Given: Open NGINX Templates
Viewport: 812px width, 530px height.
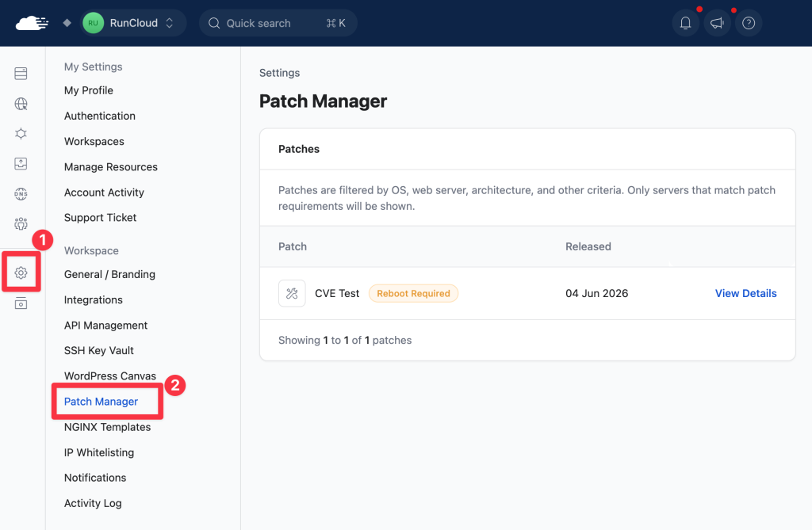Looking at the screenshot, I should click(107, 427).
